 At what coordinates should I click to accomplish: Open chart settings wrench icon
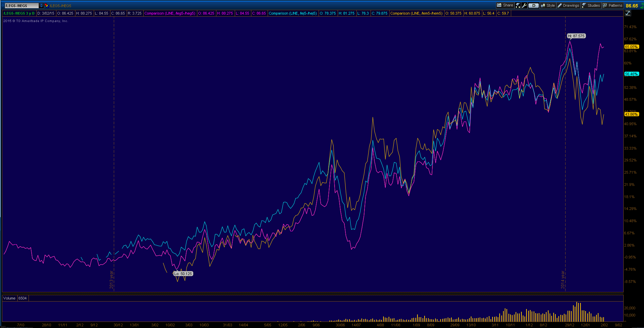click(524, 5)
